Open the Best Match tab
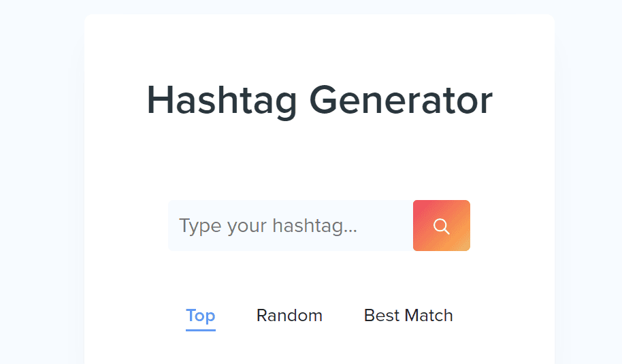 [408, 316]
